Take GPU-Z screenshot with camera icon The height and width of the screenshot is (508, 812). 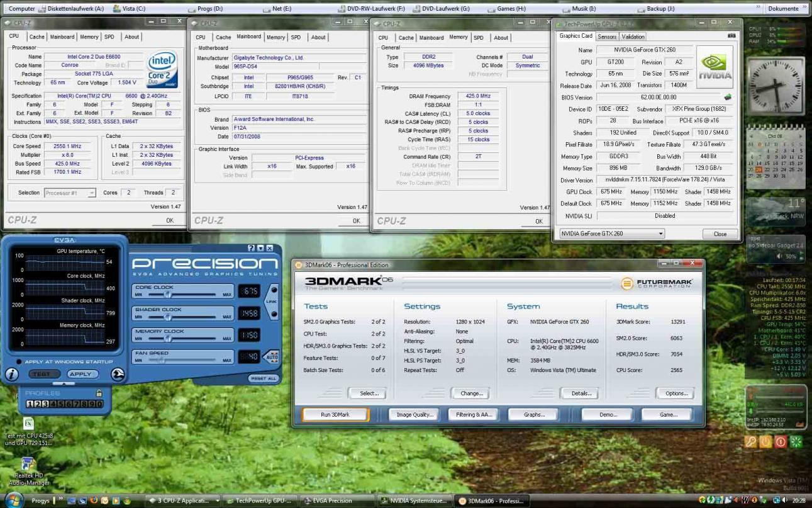point(731,36)
